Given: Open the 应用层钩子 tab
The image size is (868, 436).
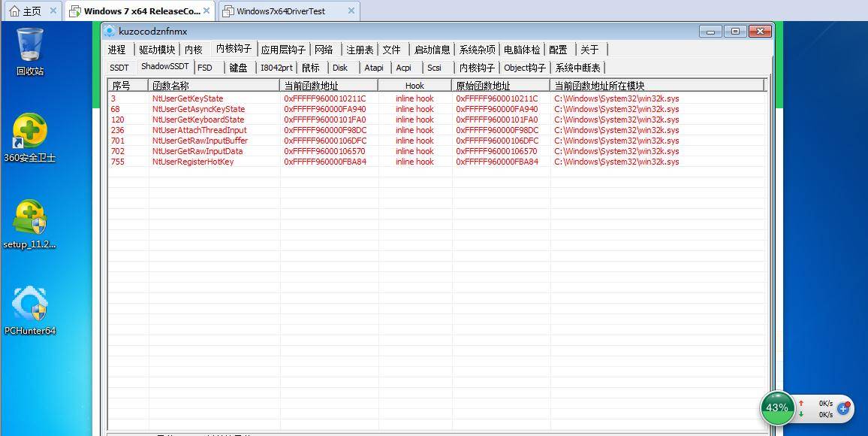Looking at the screenshot, I should (x=283, y=50).
